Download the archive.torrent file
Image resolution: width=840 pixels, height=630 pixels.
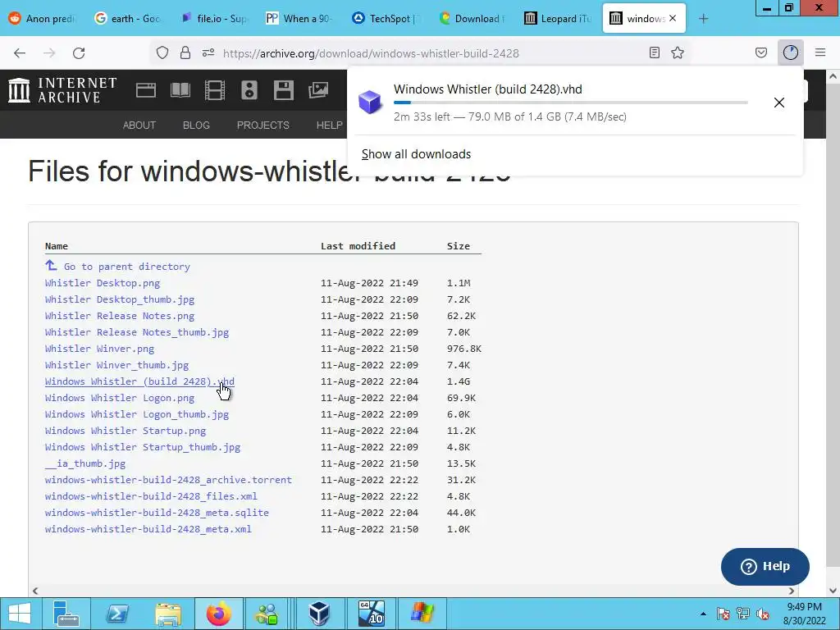(x=168, y=479)
